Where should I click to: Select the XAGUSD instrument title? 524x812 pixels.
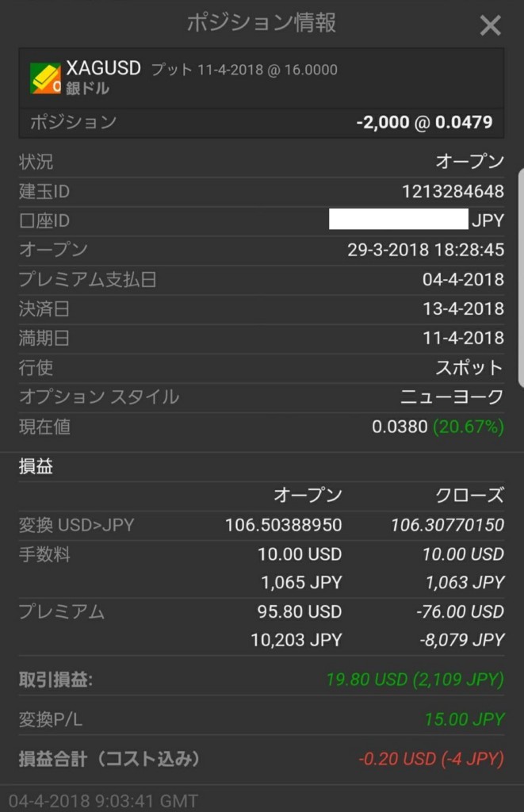[104, 68]
